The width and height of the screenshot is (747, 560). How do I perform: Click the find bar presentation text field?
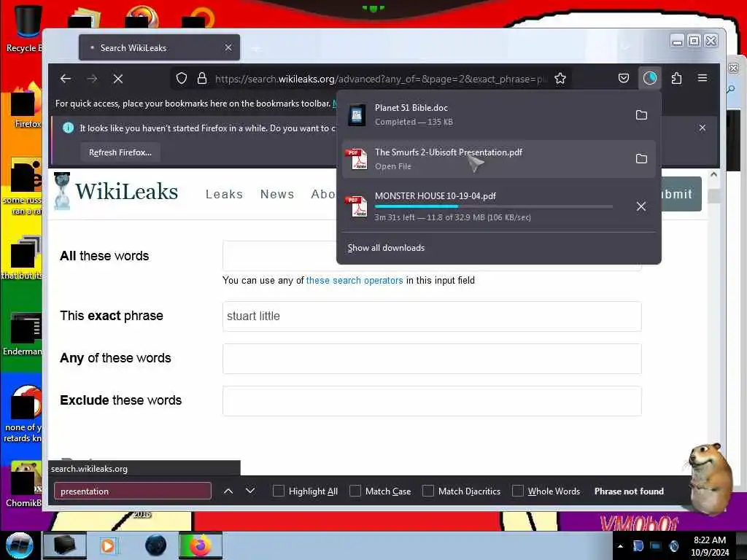[x=133, y=491]
